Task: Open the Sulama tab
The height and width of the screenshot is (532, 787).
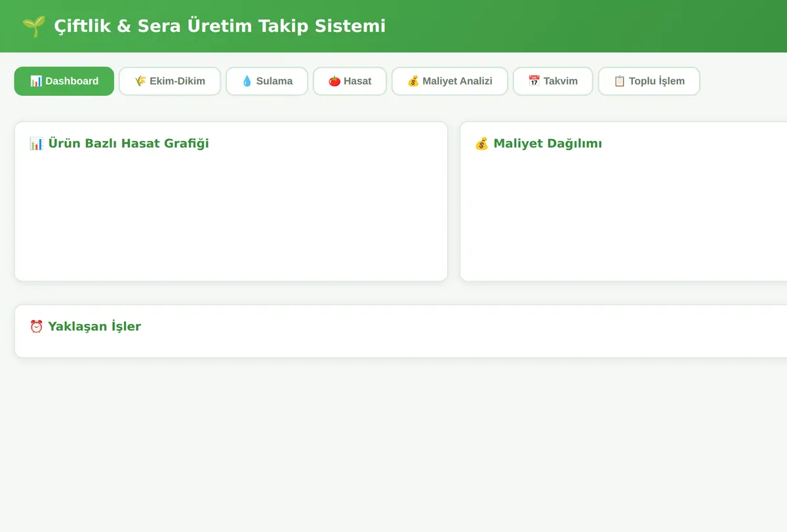Action: tap(267, 81)
